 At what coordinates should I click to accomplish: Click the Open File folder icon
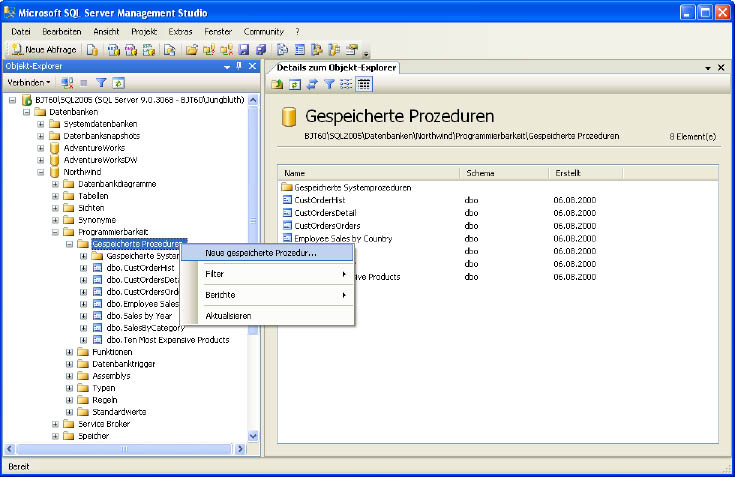191,49
